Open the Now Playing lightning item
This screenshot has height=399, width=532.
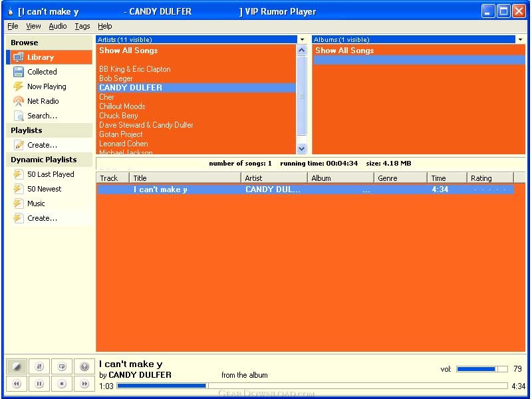49,86
